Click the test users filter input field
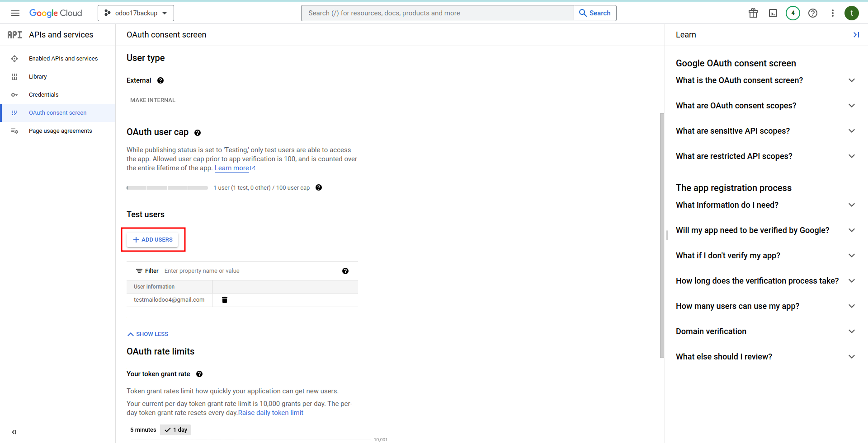The width and height of the screenshot is (868, 443). pyautogui.click(x=249, y=271)
